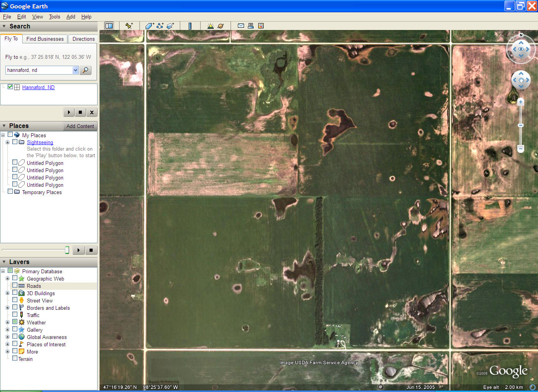Toggle sunlight across the landscape icon
This screenshot has width=538, height=392.
coord(210,26)
